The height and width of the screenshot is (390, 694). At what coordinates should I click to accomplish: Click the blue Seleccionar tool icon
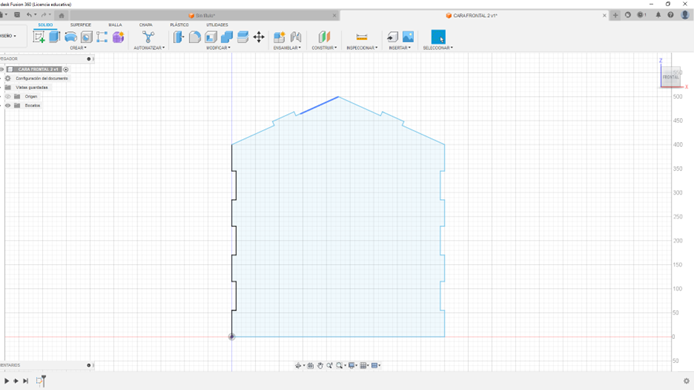(x=438, y=37)
